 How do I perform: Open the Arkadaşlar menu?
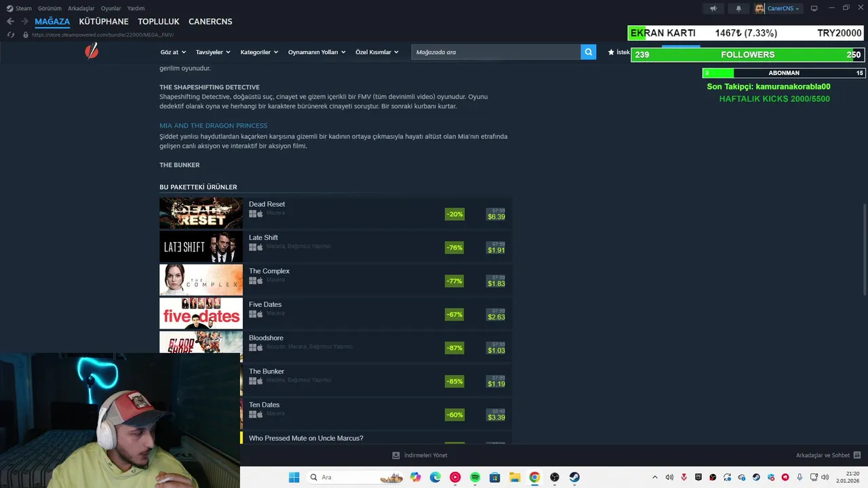click(x=82, y=8)
